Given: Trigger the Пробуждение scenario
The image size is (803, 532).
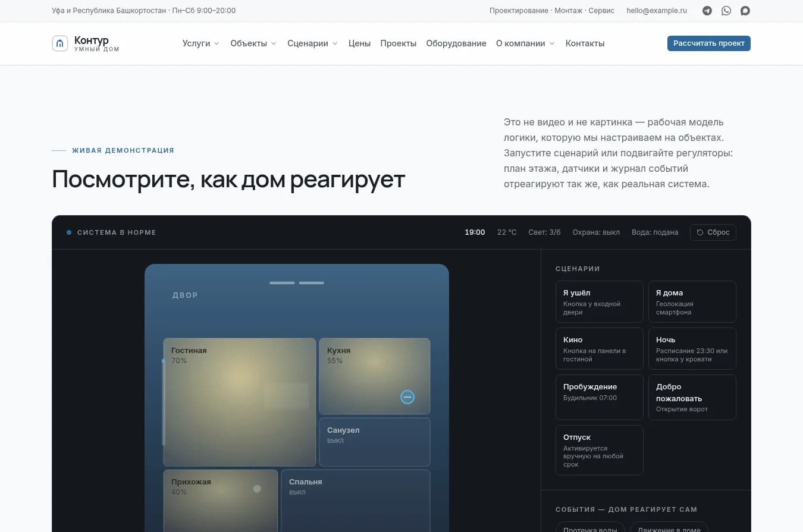Looking at the screenshot, I should tap(600, 397).
